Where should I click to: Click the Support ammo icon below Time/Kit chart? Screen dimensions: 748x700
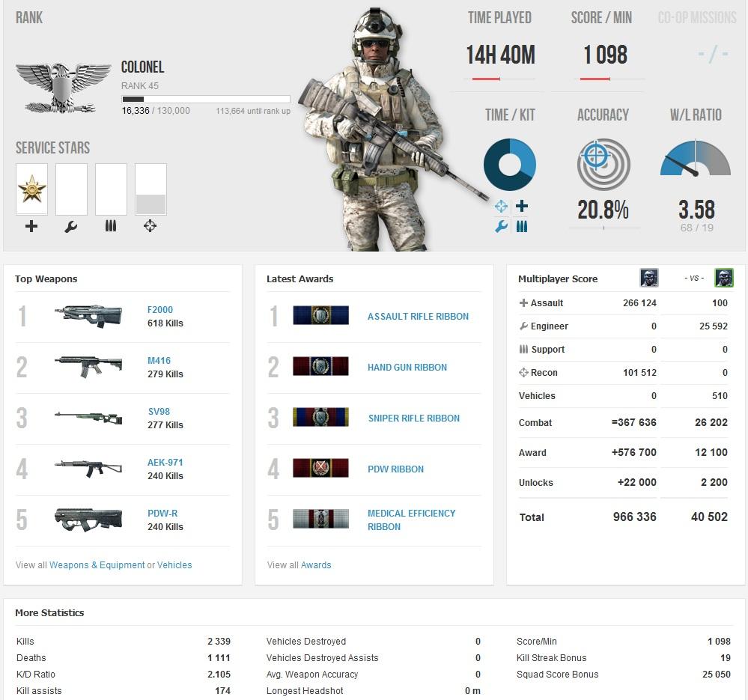pyautogui.click(x=522, y=227)
